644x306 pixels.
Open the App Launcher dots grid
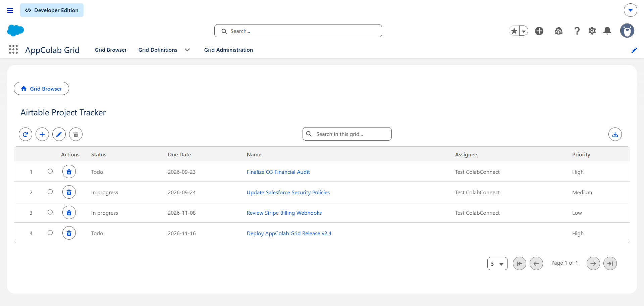[x=13, y=50]
